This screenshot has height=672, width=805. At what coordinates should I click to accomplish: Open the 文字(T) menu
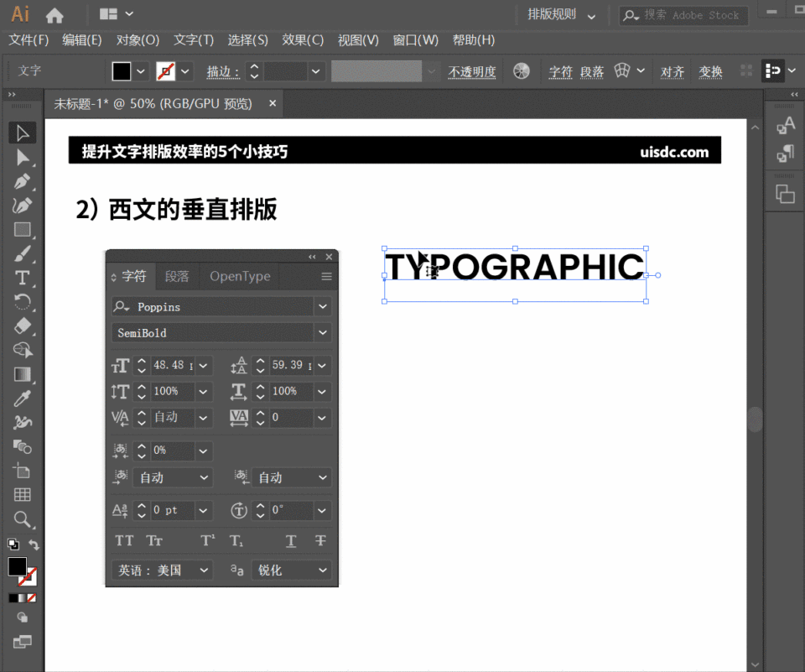[x=194, y=40]
